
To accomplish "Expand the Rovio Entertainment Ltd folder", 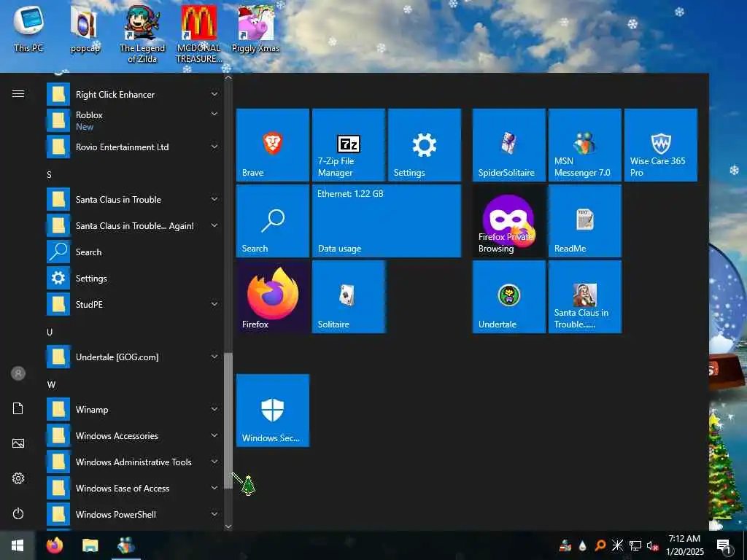I will pos(214,147).
